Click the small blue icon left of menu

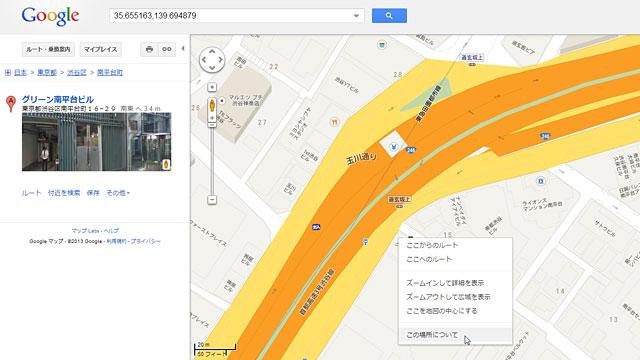click(365, 242)
